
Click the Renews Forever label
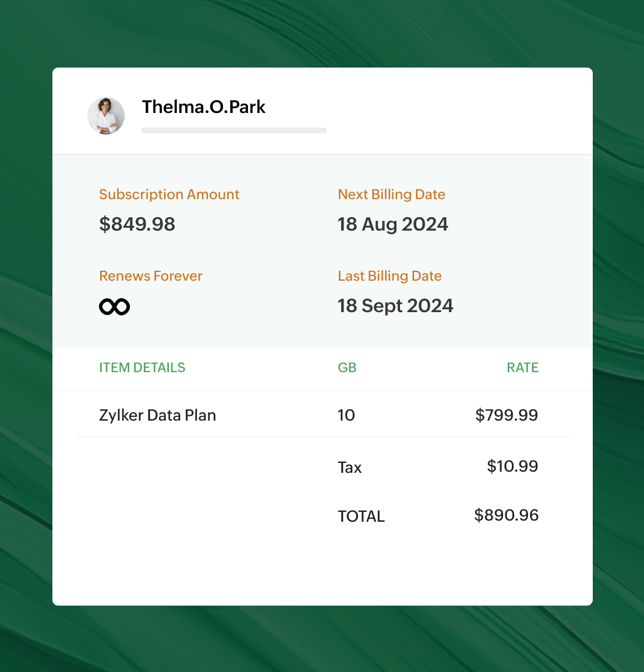tap(150, 276)
